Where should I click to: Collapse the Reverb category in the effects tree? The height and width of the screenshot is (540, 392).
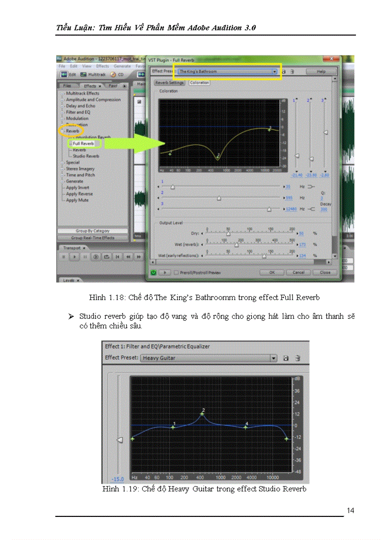(63, 130)
